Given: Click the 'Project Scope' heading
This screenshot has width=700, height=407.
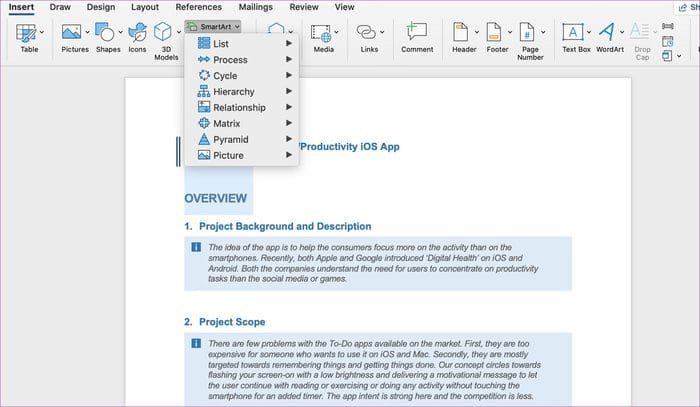Looking at the screenshot, I should (x=232, y=322).
